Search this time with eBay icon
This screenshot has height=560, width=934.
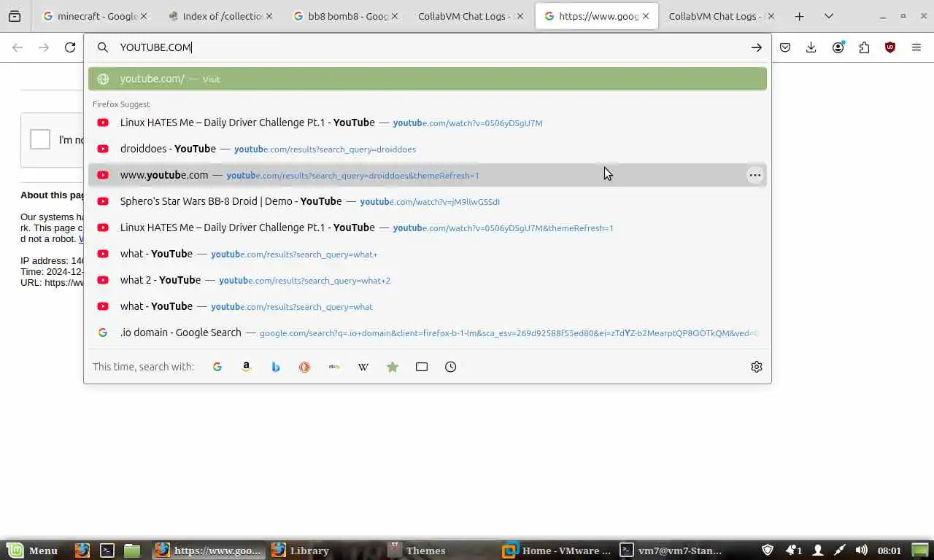pyautogui.click(x=334, y=367)
